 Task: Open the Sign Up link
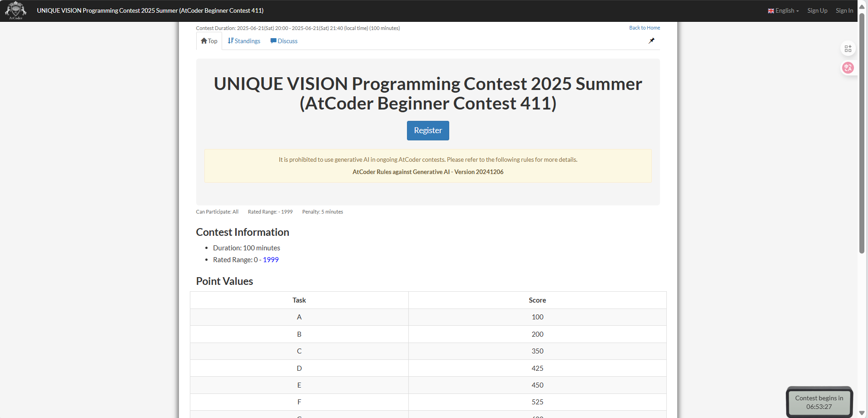click(x=817, y=10)
